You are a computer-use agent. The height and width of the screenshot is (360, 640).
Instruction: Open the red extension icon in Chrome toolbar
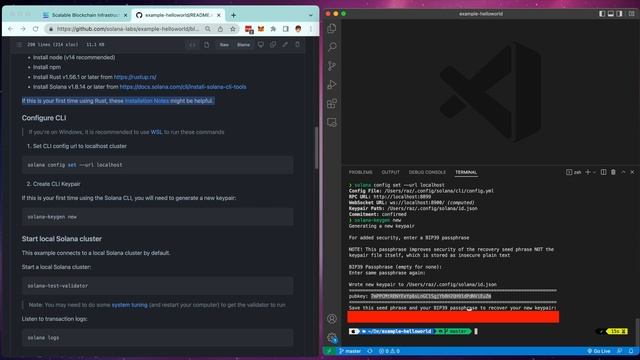pos(249,29)
